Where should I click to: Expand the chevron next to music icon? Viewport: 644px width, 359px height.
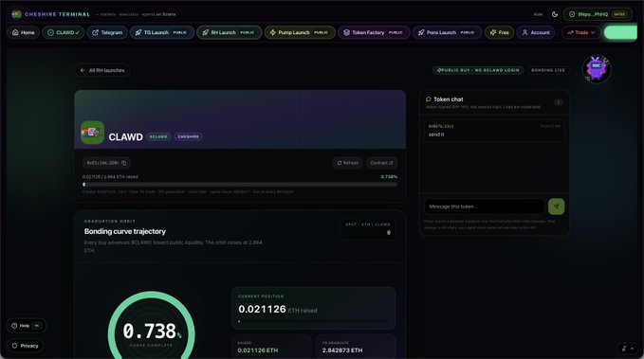[632, 349]
